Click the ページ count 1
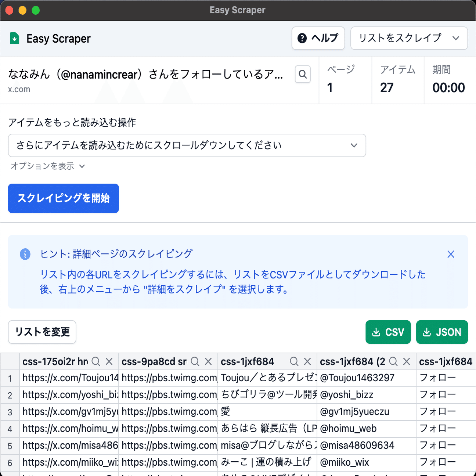Viewport: 476px width, 476px height. point(330,88)
